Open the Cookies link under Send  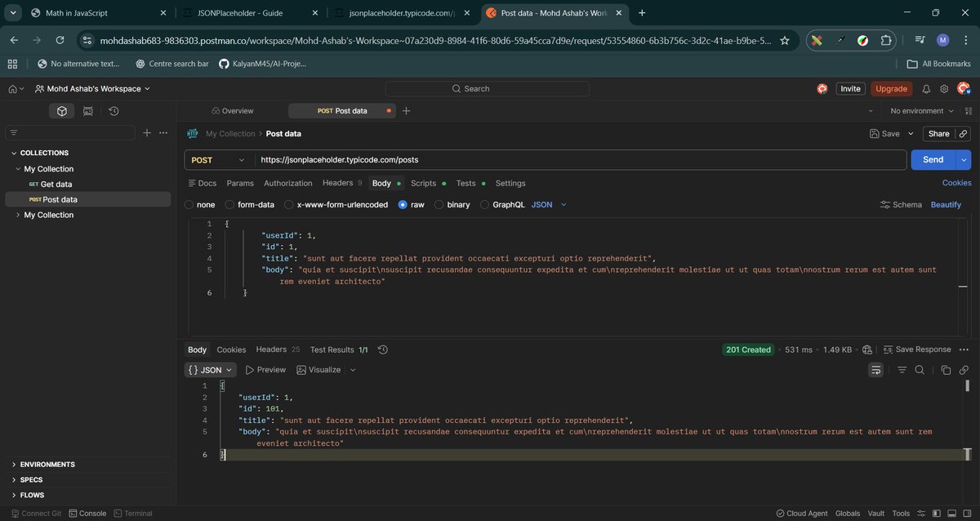tap(956, 183)
